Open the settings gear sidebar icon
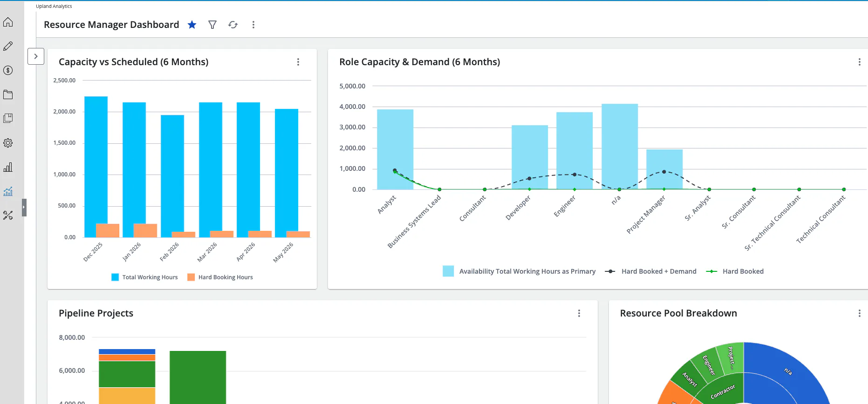This screenshot has width=868, height=404. (x=8, y=143)
